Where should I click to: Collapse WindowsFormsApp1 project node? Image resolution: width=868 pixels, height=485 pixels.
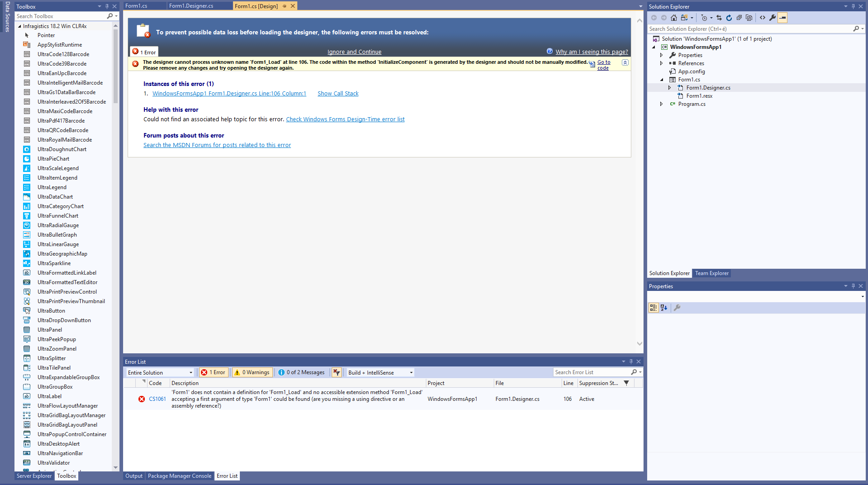point(653,47)
